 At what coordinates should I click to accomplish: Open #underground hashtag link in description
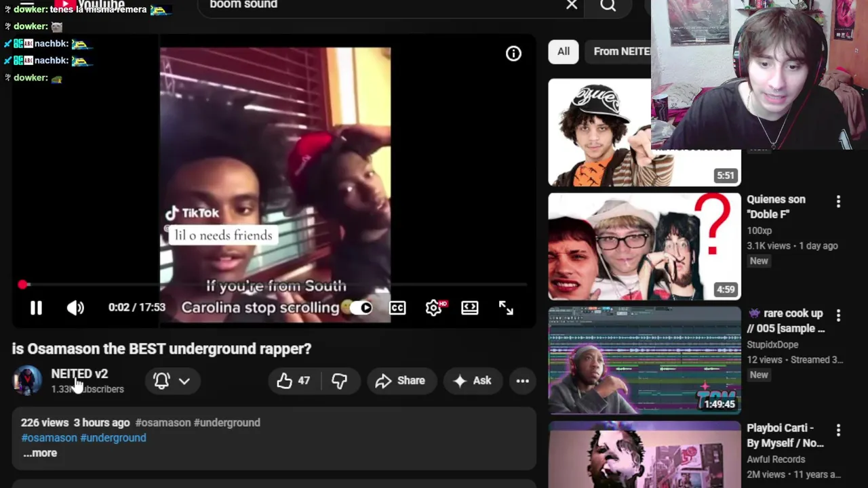[x=113, y=438]
